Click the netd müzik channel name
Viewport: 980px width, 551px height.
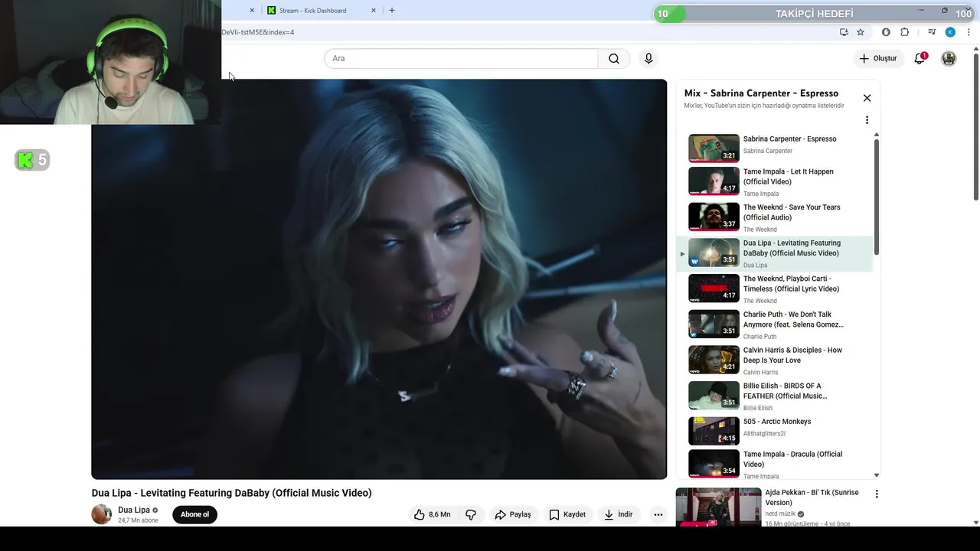coord(780,514)
